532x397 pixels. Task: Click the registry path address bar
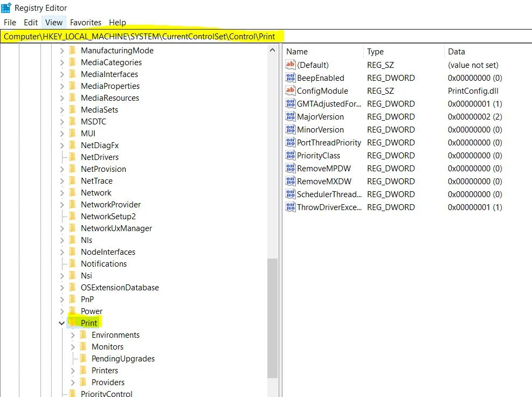(266, 36)
